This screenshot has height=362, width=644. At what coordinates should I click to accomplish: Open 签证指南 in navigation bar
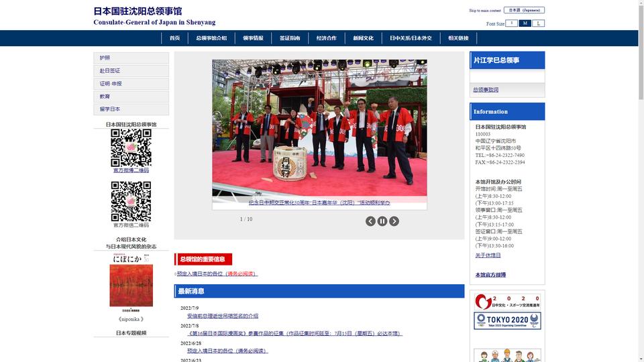pyautogui.click(x=290, y=38)
